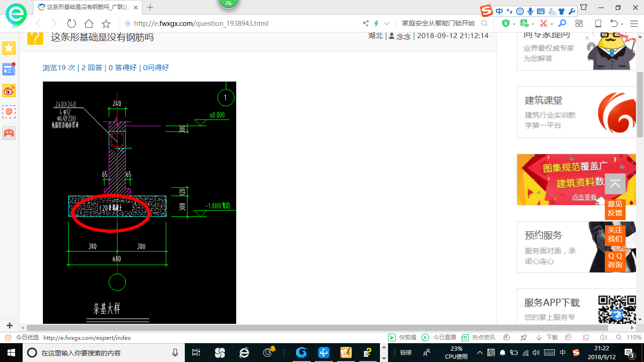Image resolution: width=644 pixels, height=362 pixels.
Task: Open the extensions grid icon
Action: [x=579, y=24]
